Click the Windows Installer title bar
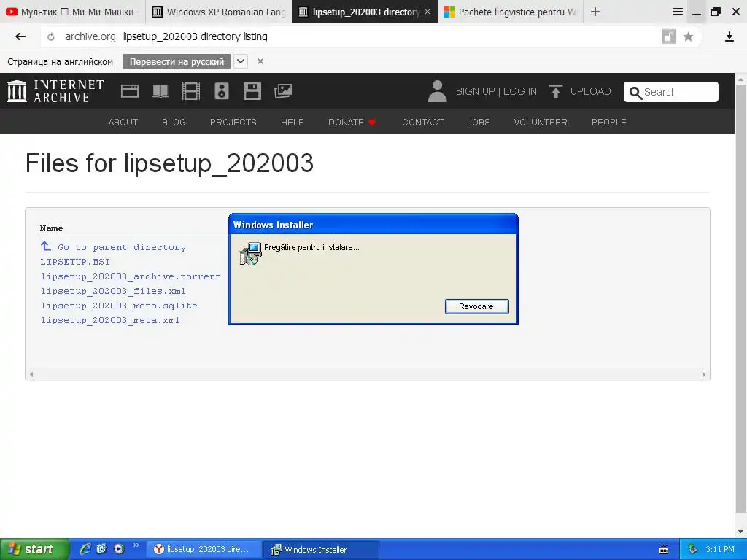747x560 pixels. click(x=373, y=225)
